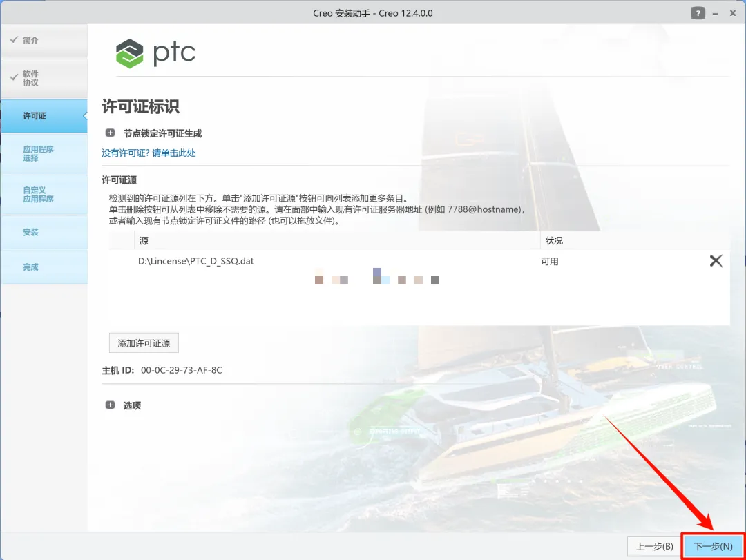This screenshot has height=560, width=746.
Task: Expand the 节点锁定许可证生成 section
Action: click(110, 133)
